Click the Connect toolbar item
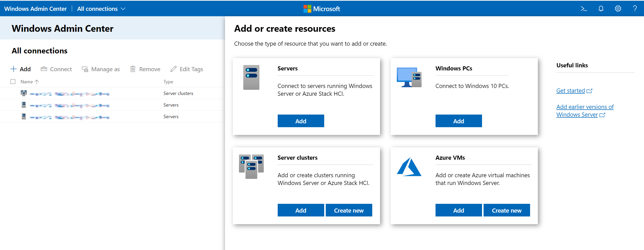 pyautogui.click(x=56, y=69)
